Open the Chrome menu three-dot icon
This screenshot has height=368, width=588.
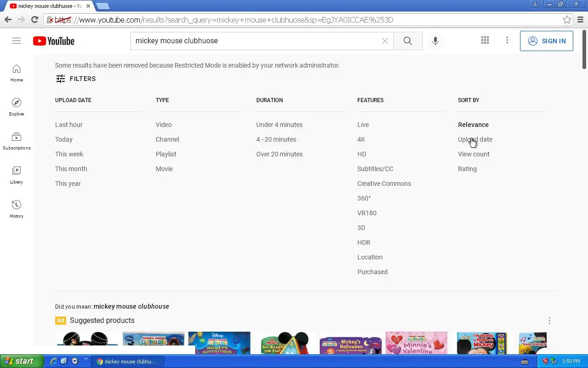point(581,20)
